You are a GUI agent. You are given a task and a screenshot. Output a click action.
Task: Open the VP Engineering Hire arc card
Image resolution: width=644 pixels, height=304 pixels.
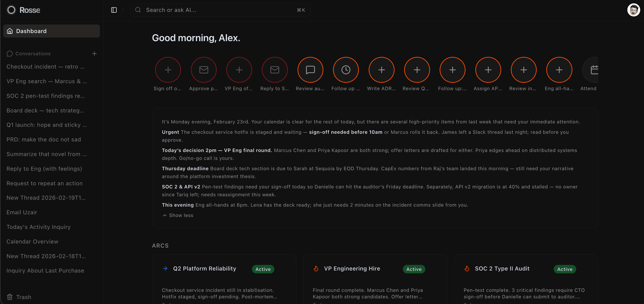coord(352,269)
